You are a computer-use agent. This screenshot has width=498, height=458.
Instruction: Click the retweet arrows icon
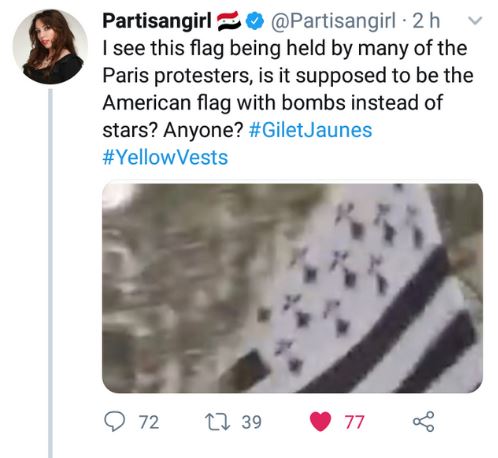coord(217,421)
